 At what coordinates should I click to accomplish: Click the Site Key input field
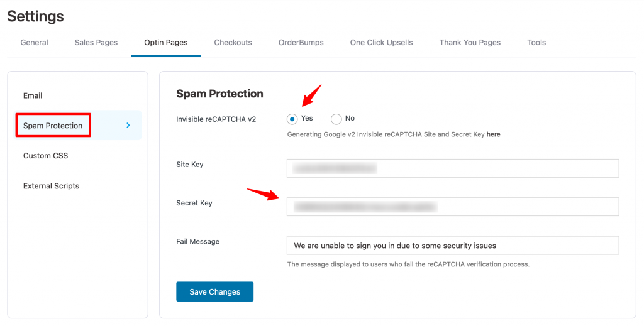click(x=453, y=168)
